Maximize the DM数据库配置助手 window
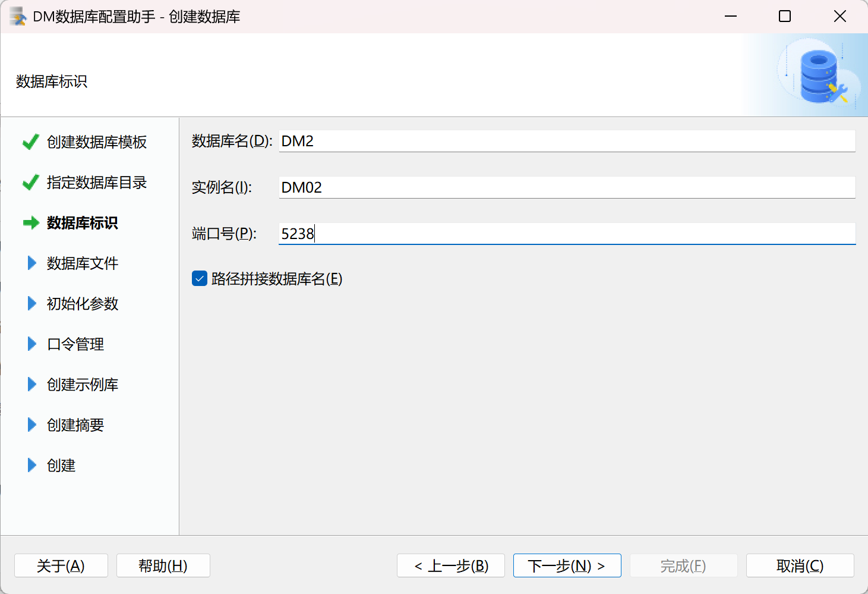This screenshot has width=868, height=594. [x=785, y=16]
